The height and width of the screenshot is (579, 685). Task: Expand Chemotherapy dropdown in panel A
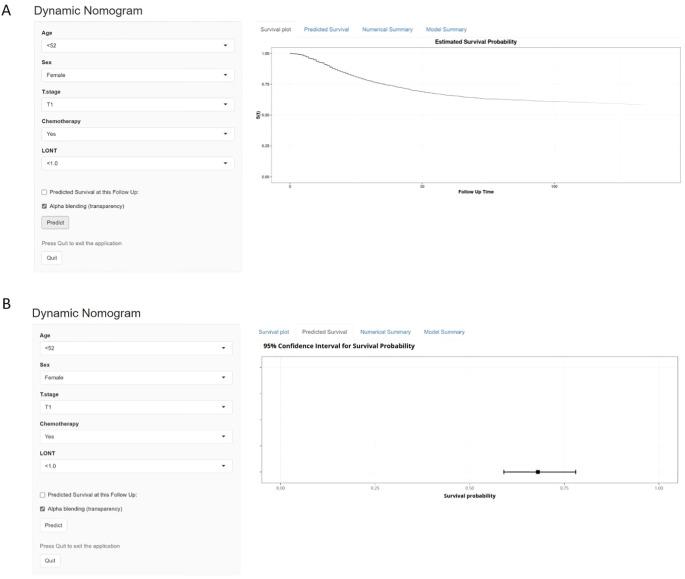tap(137, 134)
